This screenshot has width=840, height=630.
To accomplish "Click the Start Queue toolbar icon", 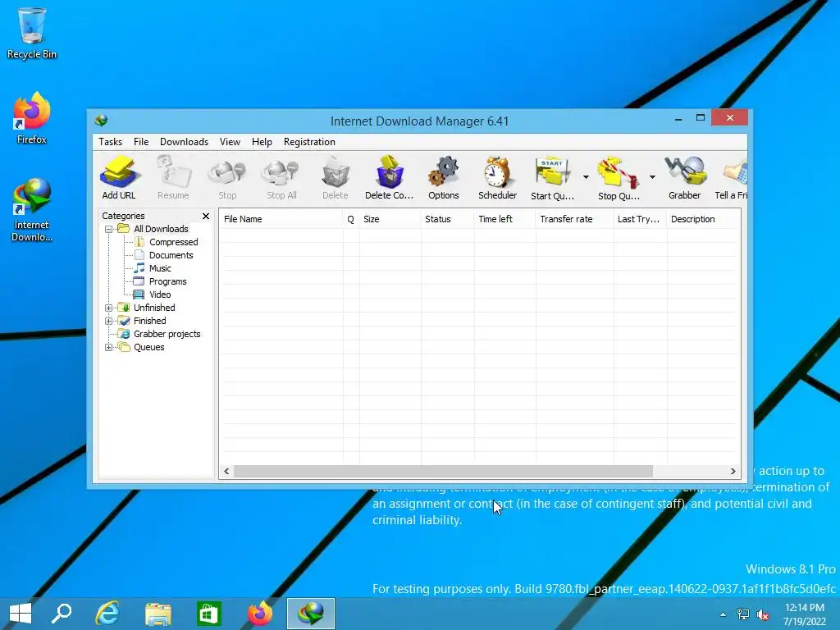I will (552, 178).
